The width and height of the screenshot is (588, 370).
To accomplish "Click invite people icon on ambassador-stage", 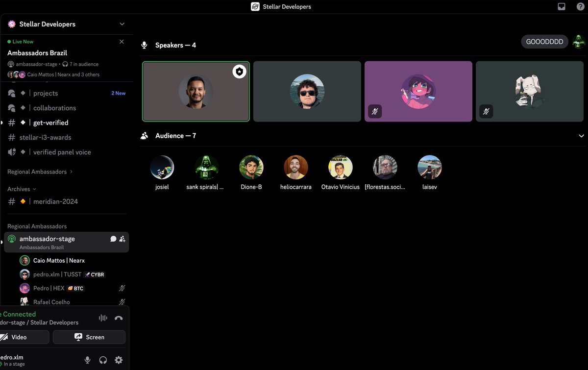I will 122,239.
